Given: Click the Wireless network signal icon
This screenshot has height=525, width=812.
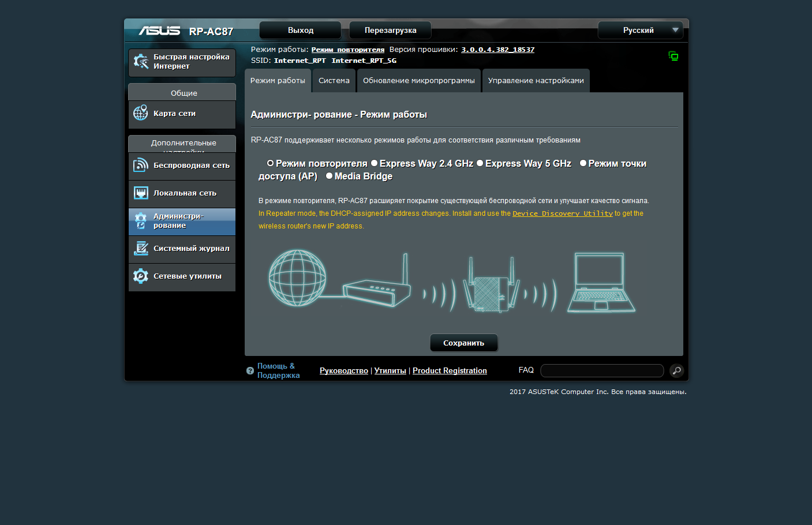Looking at the screenshot, I should pyautogui.click(x=141, y=165).
